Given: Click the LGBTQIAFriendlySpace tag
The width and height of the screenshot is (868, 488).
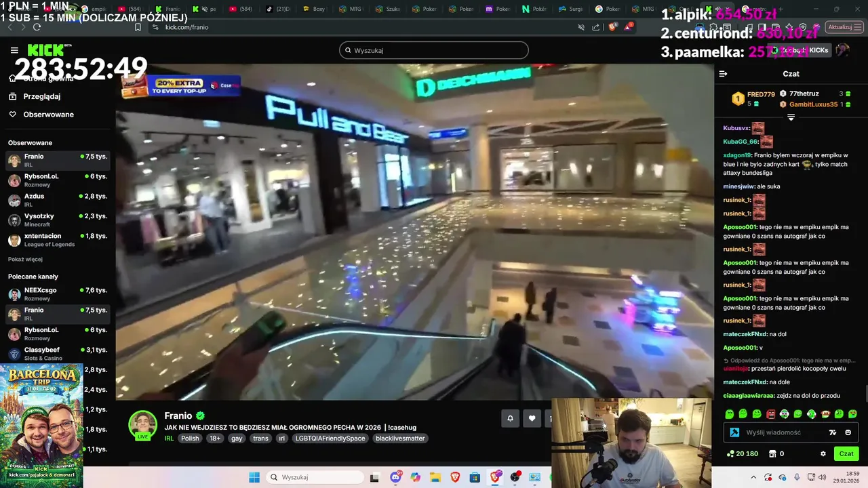Looking at the screenshot, I should click(x=330, y=439).
